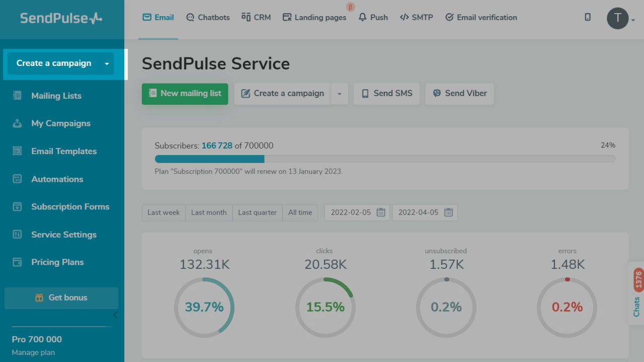644x362 pixels.
Task: Select the All time filter
Action: 300,212
